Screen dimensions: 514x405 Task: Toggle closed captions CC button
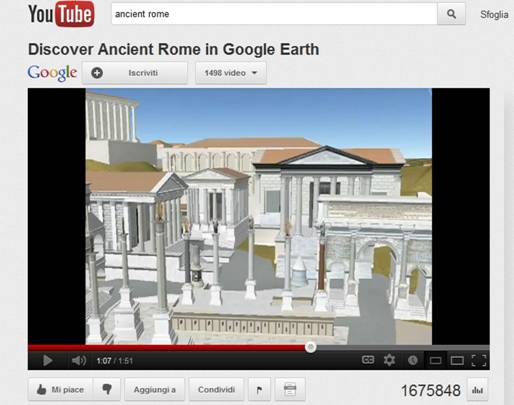(368, 360)
